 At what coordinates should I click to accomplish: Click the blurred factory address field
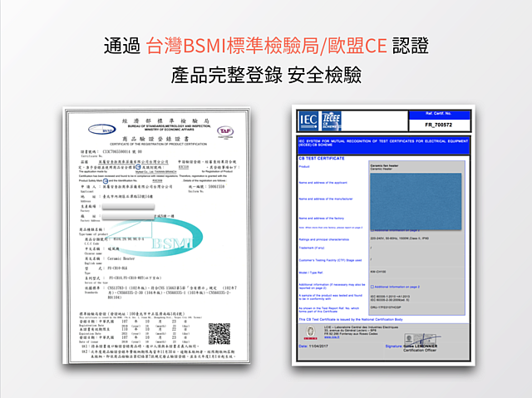(x=128, y=216)
